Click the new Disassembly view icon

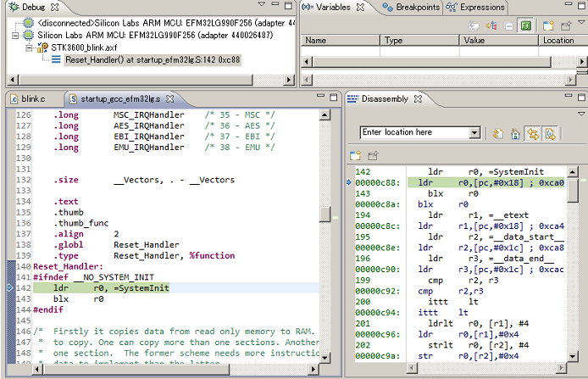point(355,155)
